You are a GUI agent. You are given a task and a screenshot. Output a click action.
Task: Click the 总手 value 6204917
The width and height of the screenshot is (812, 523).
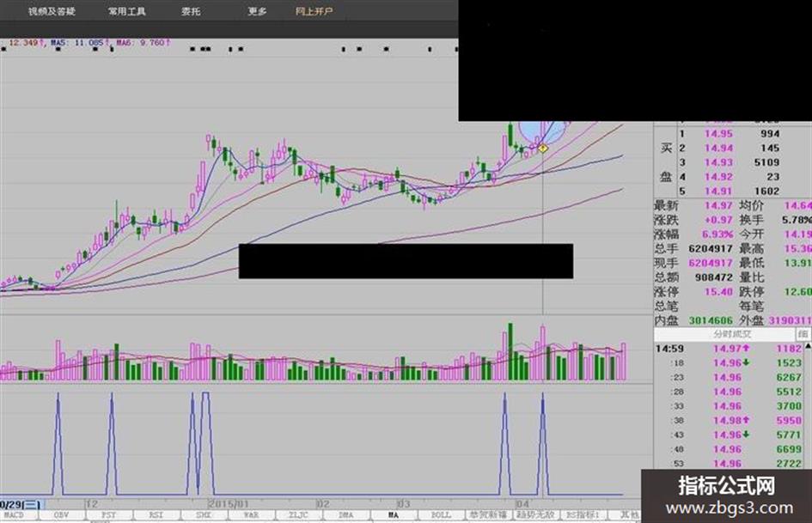point(710,249)
